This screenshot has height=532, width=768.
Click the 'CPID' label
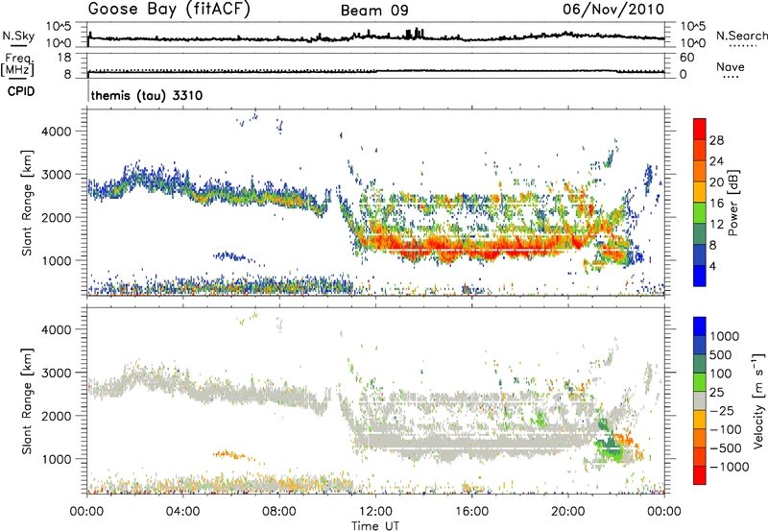[x=21, y=91]
